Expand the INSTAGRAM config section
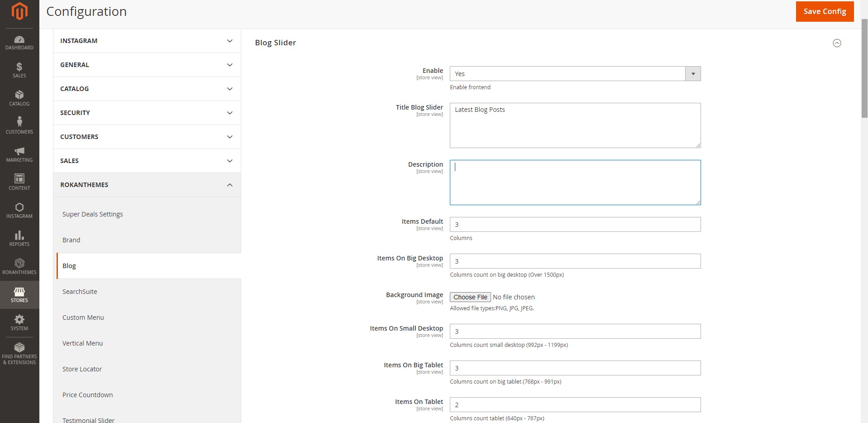 click(x=147, y=41)
